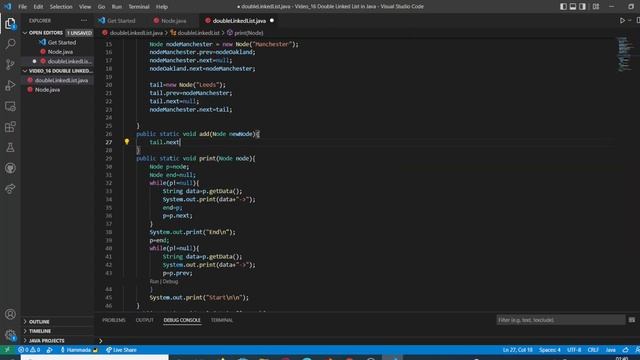Image resolution: width=640 pixels, height=360 pixels.
Task: Click the debug console filter options icon
Action: pos(631,320)
